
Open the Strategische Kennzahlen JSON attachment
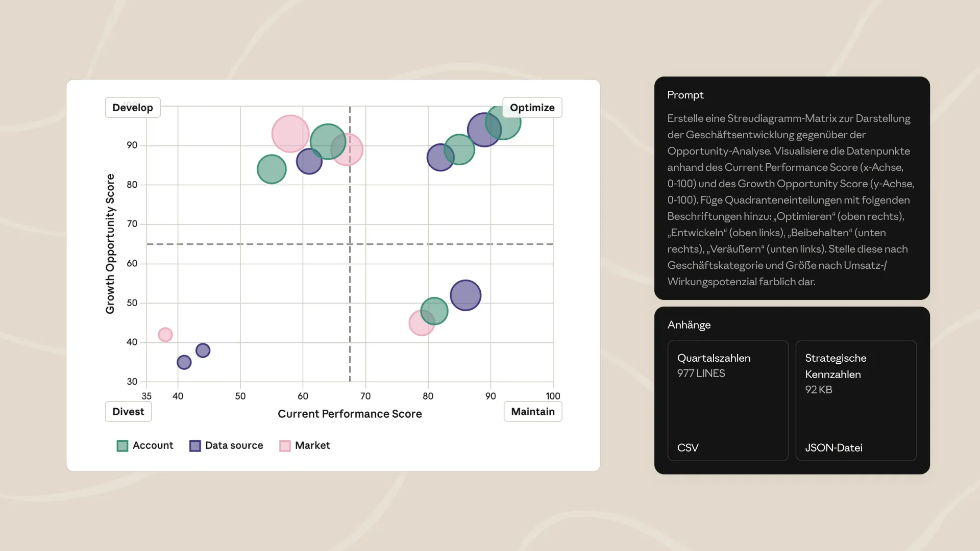pyautogui.click(x=856, y=400)
